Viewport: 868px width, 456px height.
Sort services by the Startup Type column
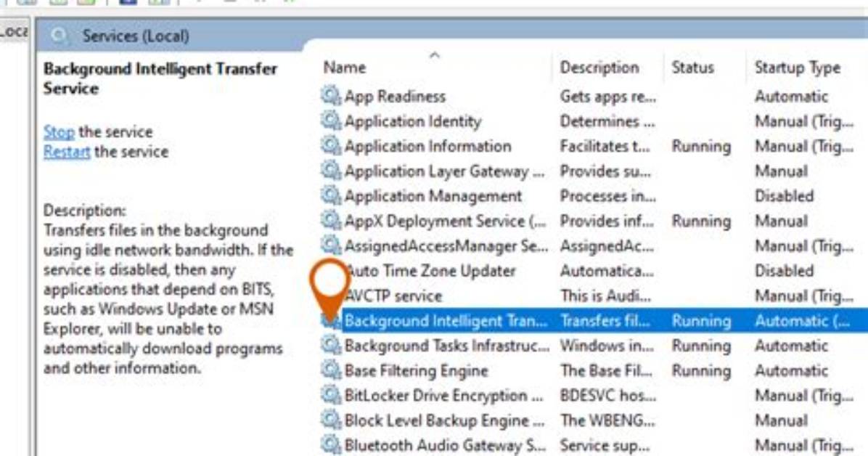pyautogui.click(x=797, y=68)
